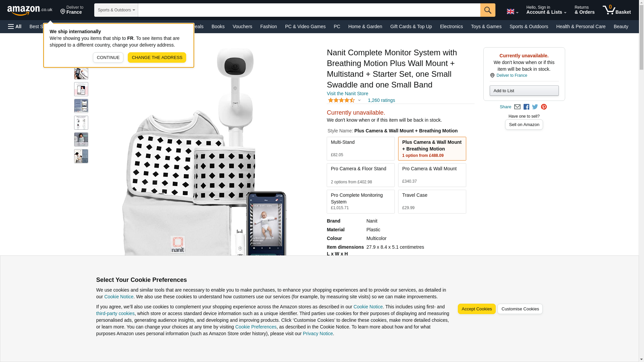
Task: Open the language flag dropdown
Action: tap(512, 11)
